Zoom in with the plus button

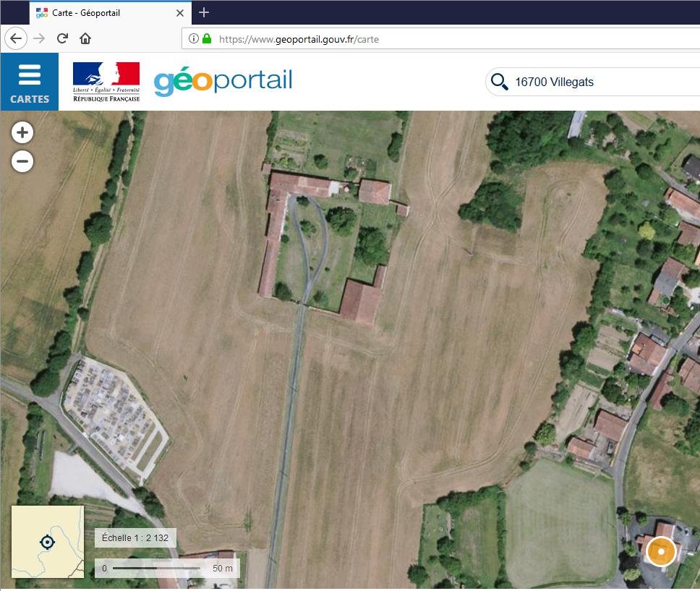click(x=22, y=132)
